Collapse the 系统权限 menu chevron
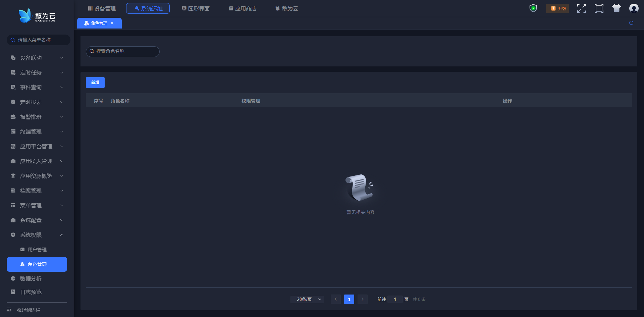The height and width of the screenshot is (317, 644). click(x=62, y=235)
